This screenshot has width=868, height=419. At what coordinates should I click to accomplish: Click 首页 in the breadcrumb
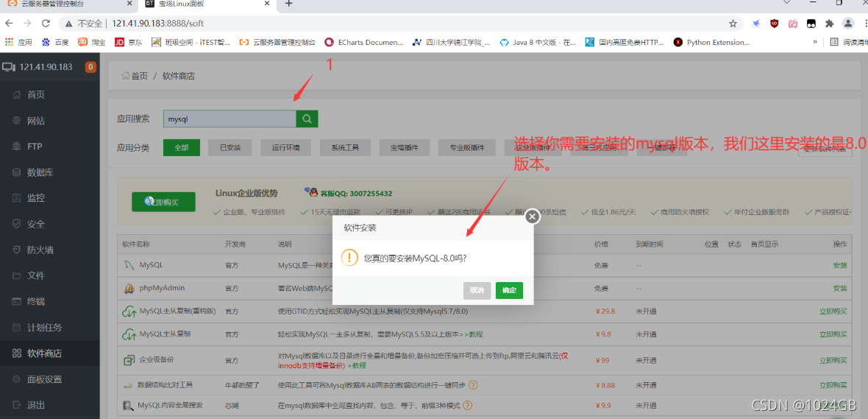coord(140,77)
